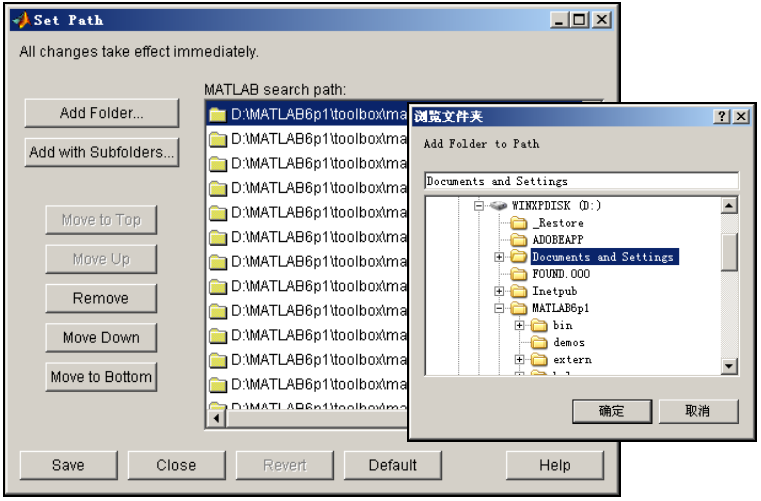Select the demos folder icon
761x501 pixels.
(539, 342)
